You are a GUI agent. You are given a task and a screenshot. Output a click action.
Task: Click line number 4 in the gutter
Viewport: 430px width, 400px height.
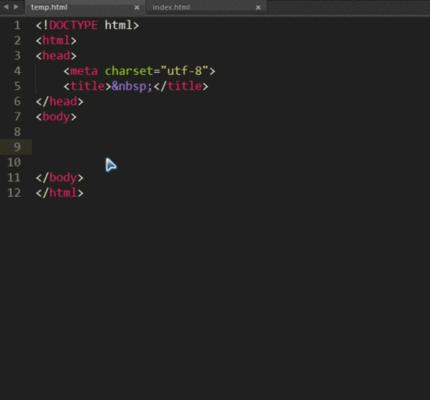[x=17, y=71]
